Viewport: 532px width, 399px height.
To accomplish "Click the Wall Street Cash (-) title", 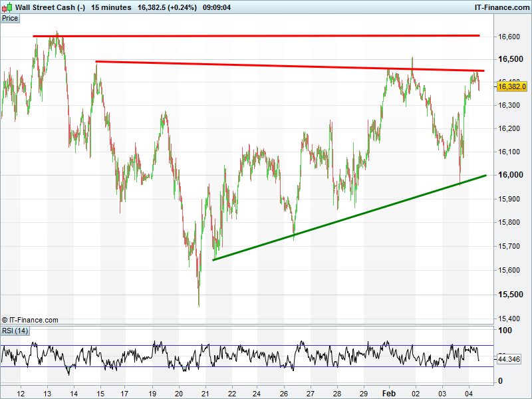I will [51, 7].
